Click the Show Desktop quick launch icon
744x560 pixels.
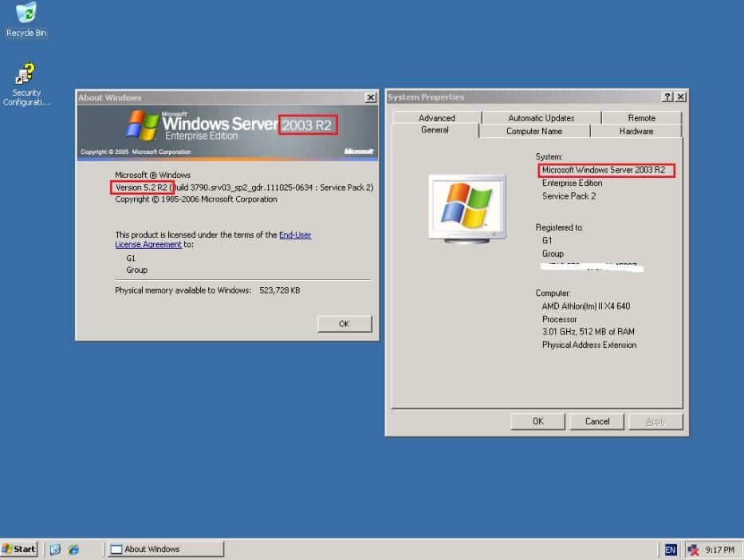[55, 549]
